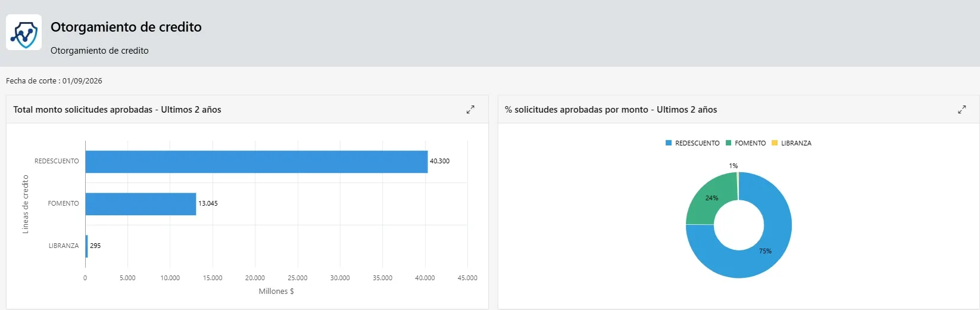Click the 40.300 bar value label
Image resolution: width=980 pixels, height=310 pixels.
[x=439, y=161]
